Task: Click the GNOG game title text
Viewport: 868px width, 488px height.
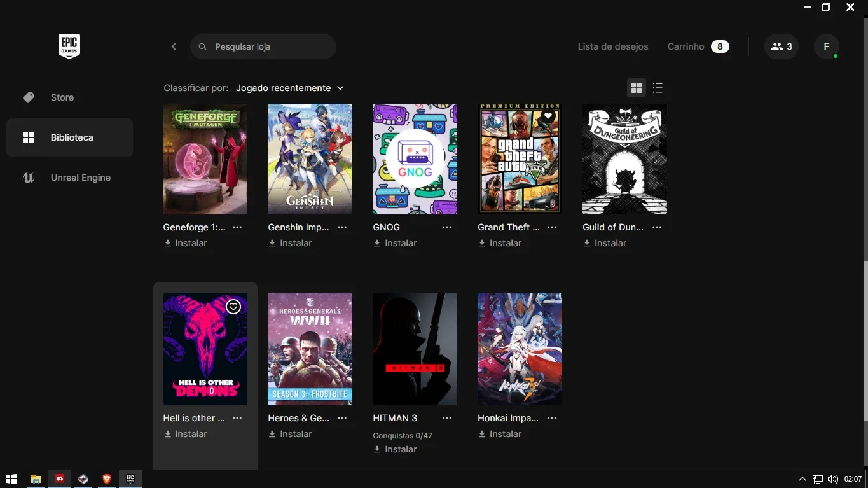Action: pyautogui.click(x=387, y=227)
